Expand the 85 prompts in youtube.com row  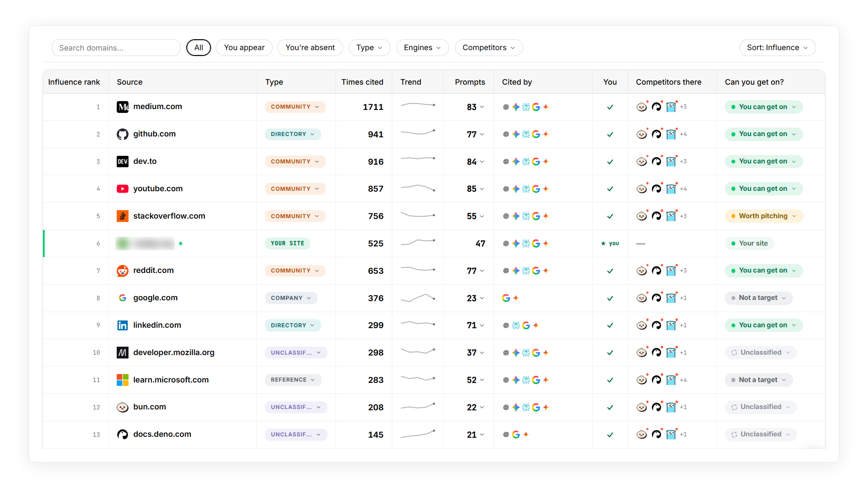(475, 189)
